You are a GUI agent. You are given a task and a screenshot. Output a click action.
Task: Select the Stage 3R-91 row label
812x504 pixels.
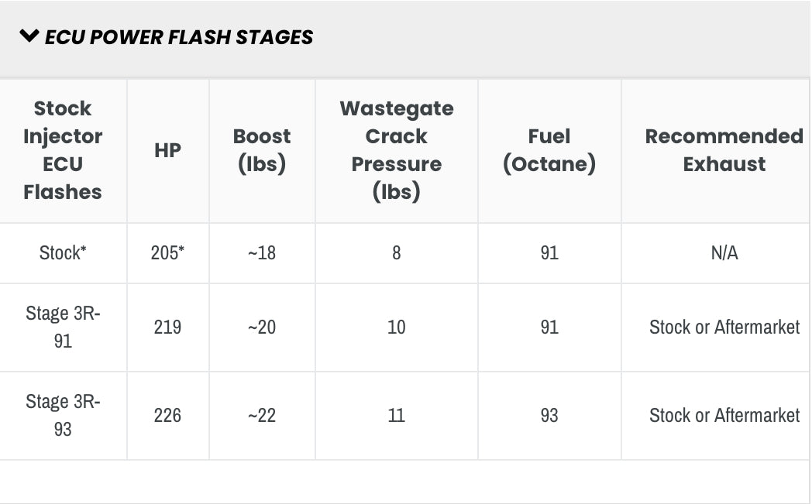63,327
